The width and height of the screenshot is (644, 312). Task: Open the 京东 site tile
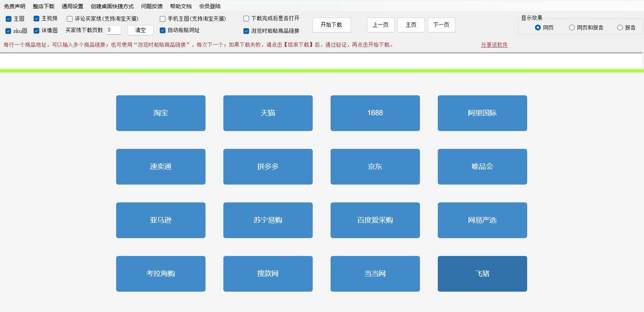click(x=375, y=167)
